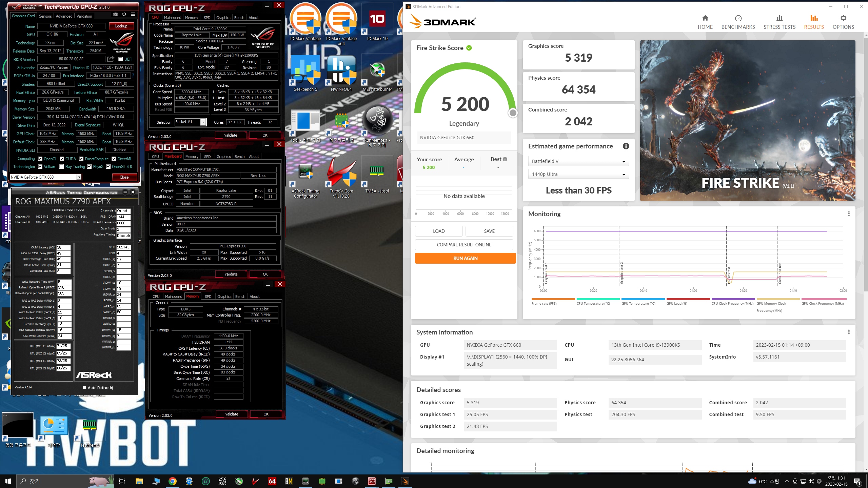Click the BIOS export share icon in GPU-Z
The width and height of the screenshot is (868, 488).
click(111, 59)
